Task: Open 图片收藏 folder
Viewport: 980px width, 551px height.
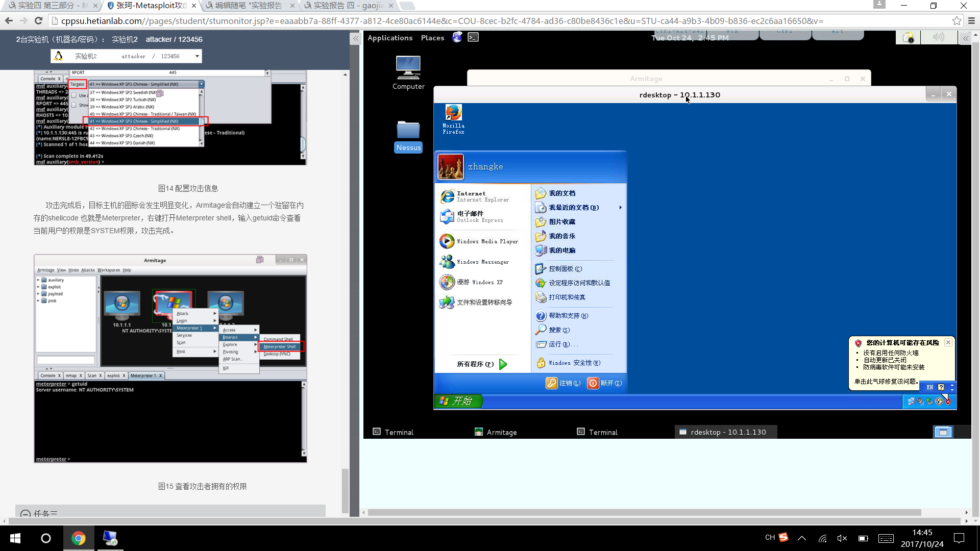Action: tap(555, 222)
